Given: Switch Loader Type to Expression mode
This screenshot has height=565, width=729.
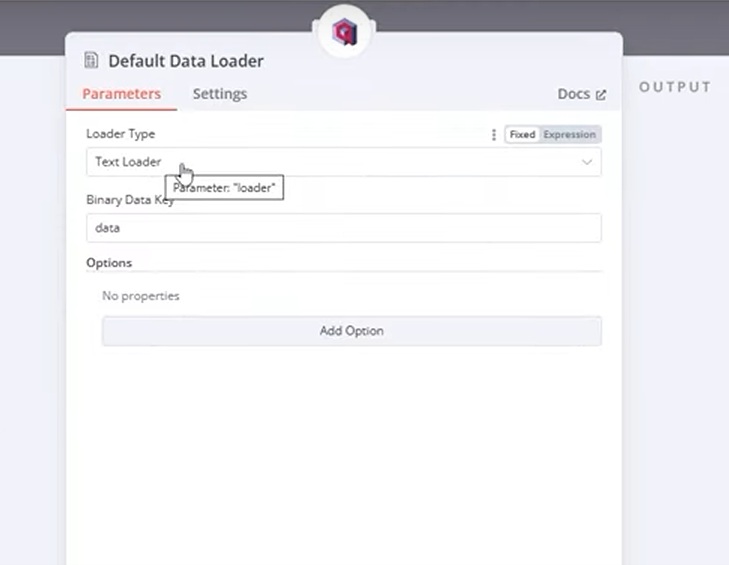Looking at the screenshot, I should [x=570, y=135].
